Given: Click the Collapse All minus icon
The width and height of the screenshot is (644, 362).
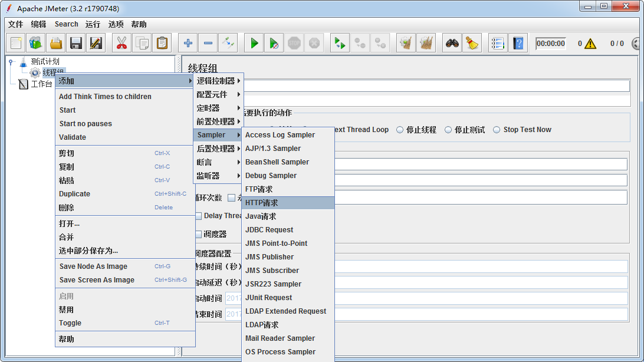Looking at the screenshot, I should (x=208, y=43).
